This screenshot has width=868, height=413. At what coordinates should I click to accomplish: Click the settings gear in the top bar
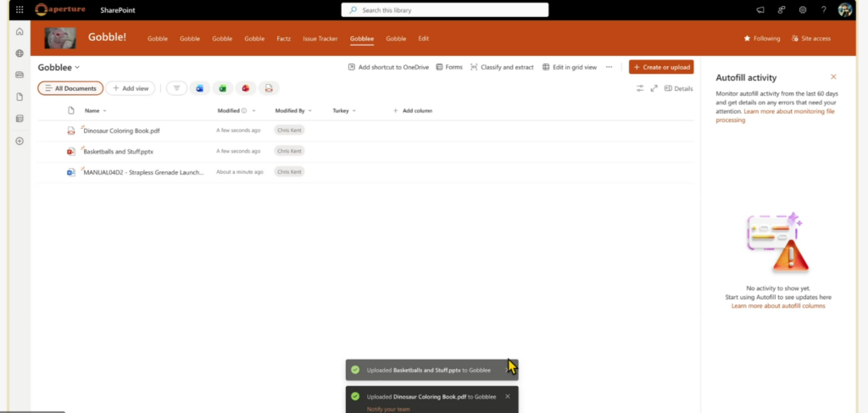pos(803,9)
